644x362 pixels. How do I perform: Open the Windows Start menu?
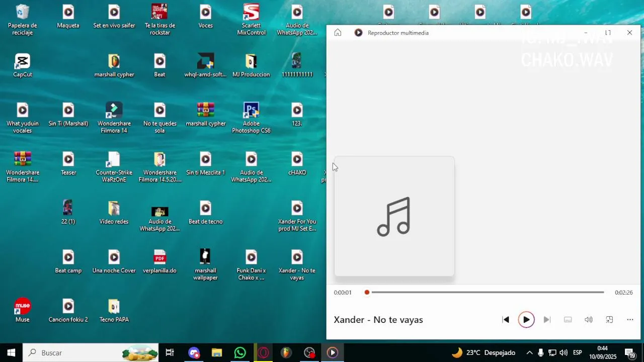[11, 352]
